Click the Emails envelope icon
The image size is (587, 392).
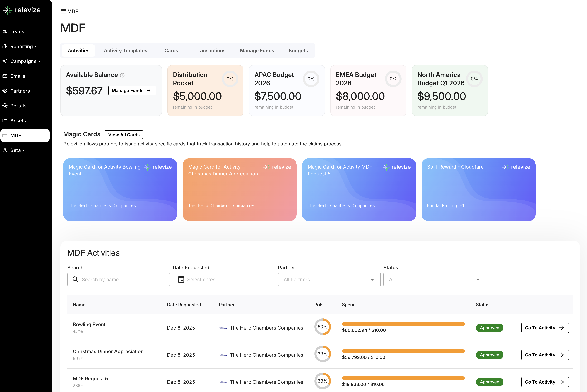pos(5,76)
